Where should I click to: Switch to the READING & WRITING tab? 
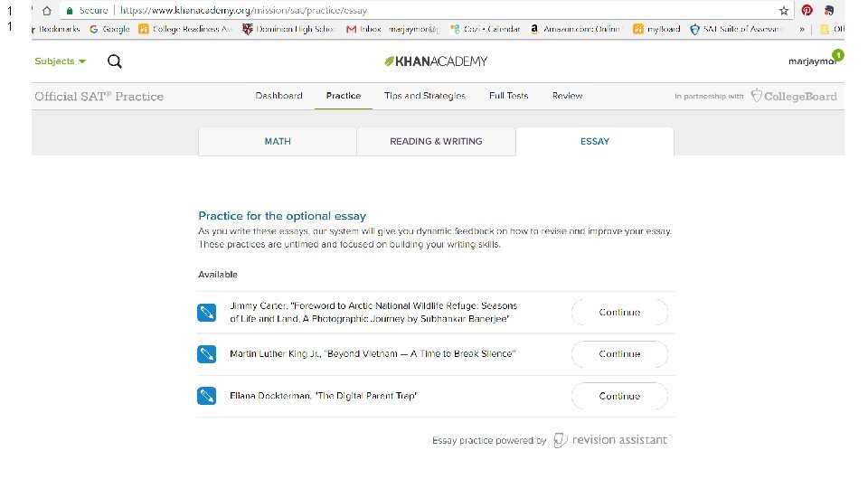click(x=436, y=142)
